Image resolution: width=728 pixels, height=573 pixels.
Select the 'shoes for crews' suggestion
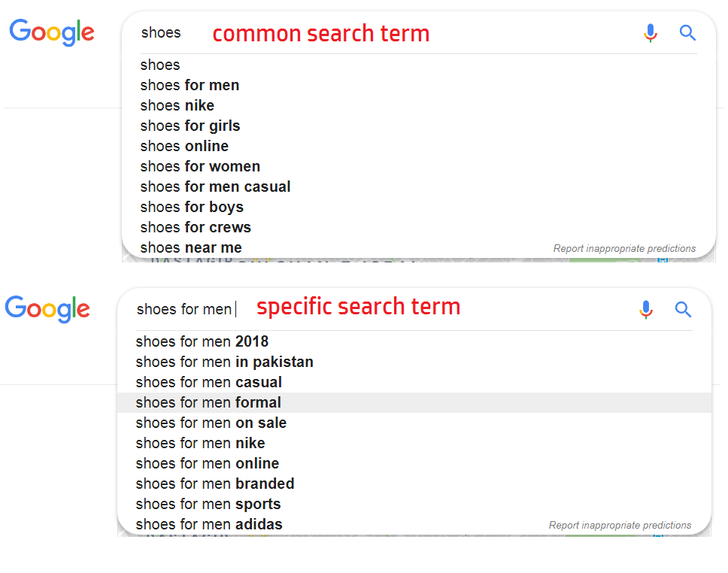(x=196, y=227)
